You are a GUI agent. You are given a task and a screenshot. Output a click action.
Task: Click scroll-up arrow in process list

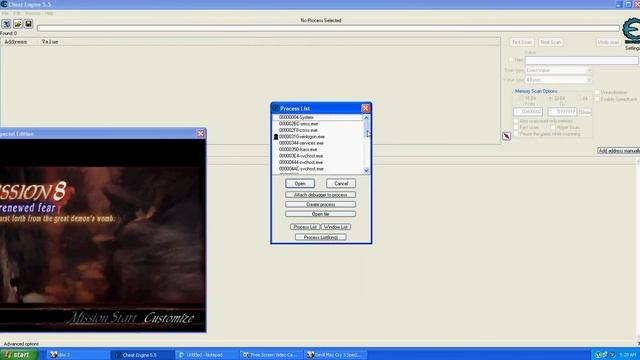click(x=366, y=118)
